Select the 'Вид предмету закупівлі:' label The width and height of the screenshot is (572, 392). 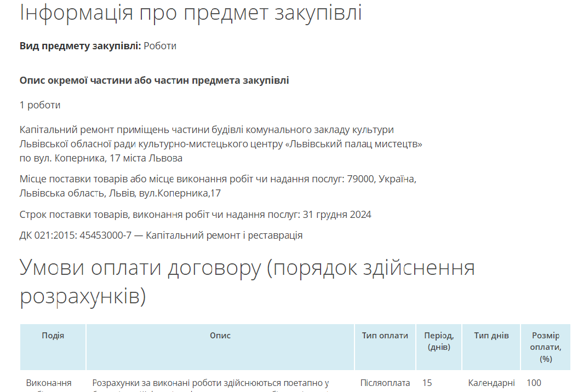[x=80, y=46]
